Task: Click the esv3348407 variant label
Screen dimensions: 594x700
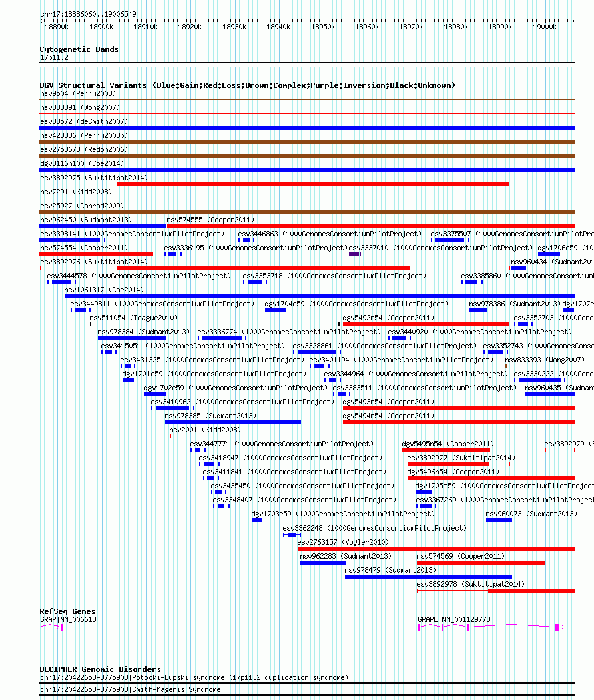Action: point(304,500)
